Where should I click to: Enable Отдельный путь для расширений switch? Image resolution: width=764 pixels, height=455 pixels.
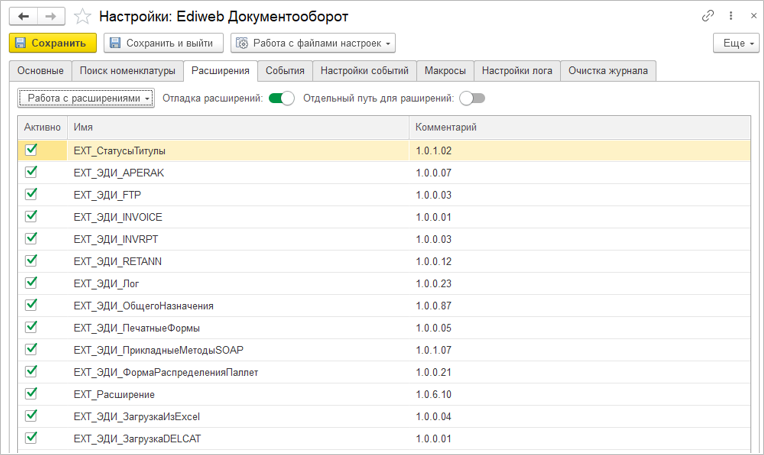[472, 98]
